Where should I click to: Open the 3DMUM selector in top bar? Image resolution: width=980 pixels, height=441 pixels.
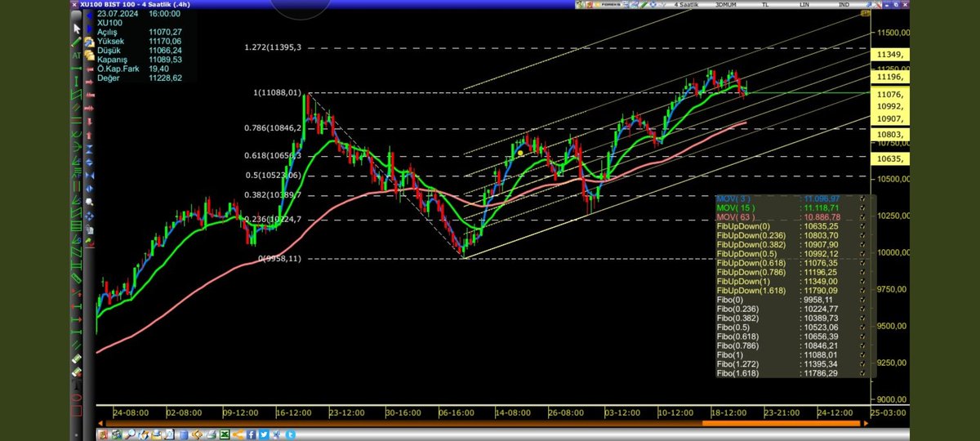726,5
